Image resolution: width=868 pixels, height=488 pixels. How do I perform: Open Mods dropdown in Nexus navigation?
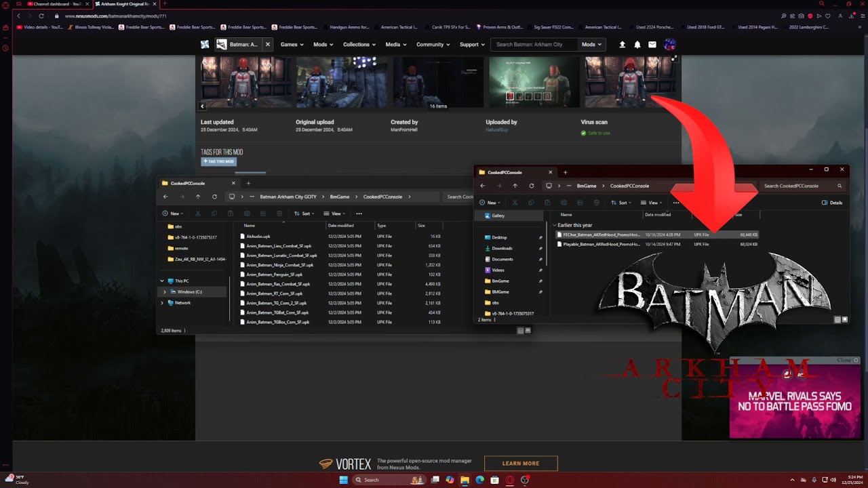click(x=323, y=44)
